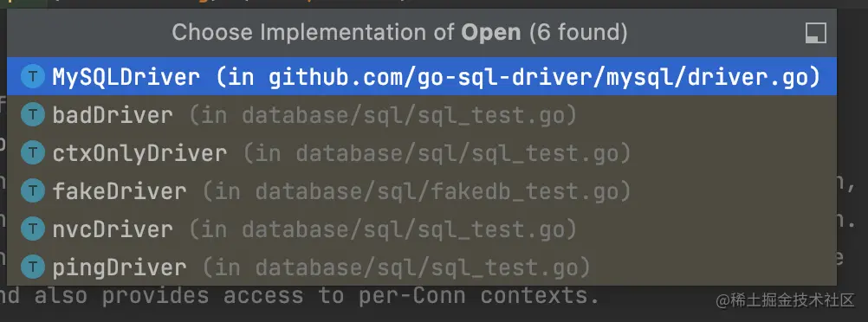
Task: Click the fakedb_test.go location text
Action: [437, 191]
